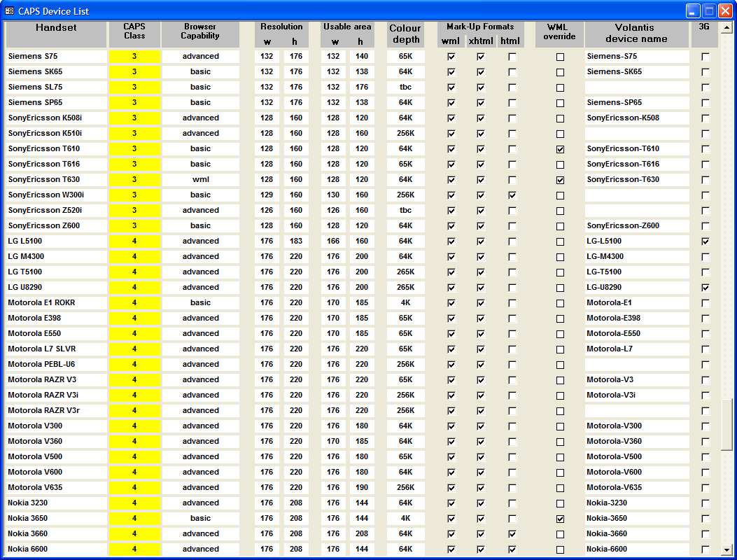
Task: Click the yellow CAPS Class cell for Nokia 6600
Action: (134, 549)
